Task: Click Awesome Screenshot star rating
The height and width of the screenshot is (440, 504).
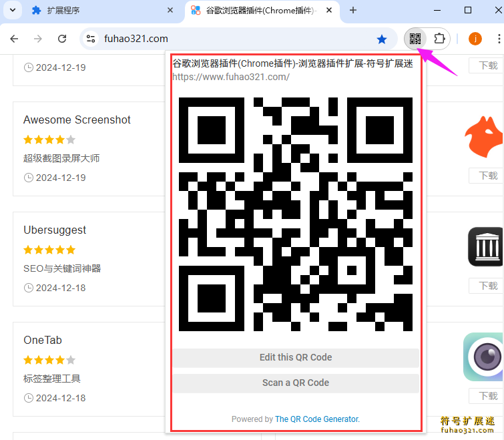Action: coord(49,140)
